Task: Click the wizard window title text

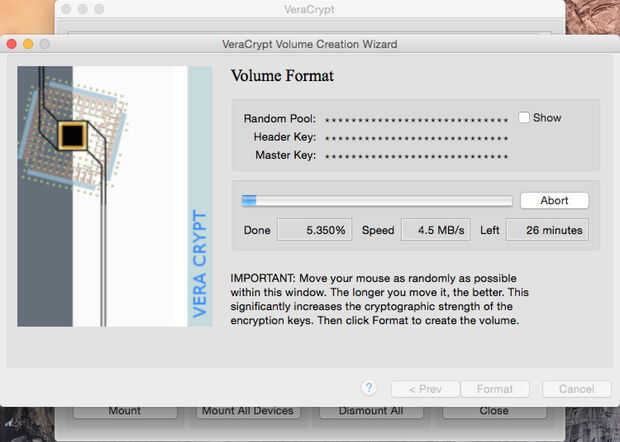Action: (310, 44)
